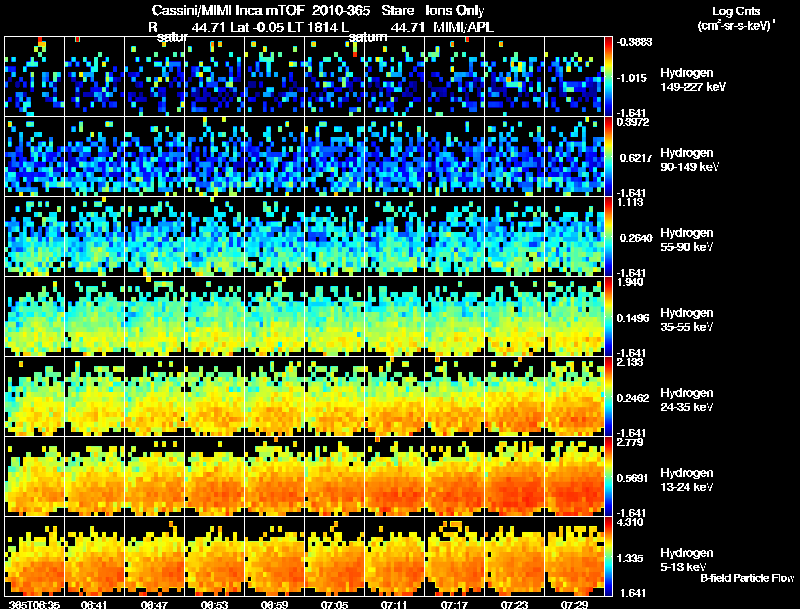Viewport: 800px width, 609px height.
Task: Select the Hydrogen 13-24 keV panel at 07:23
Action: [x=514, y=476]
